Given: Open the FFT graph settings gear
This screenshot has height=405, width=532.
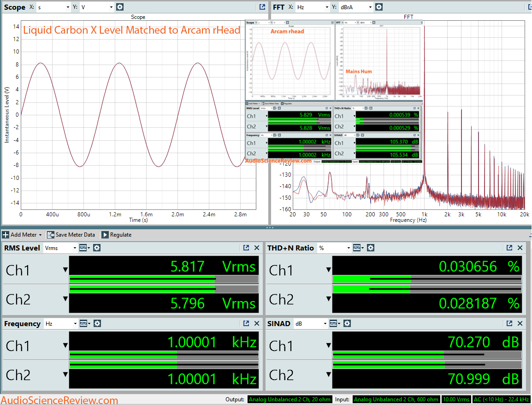Looking at the screenshot, I should 379,7.
